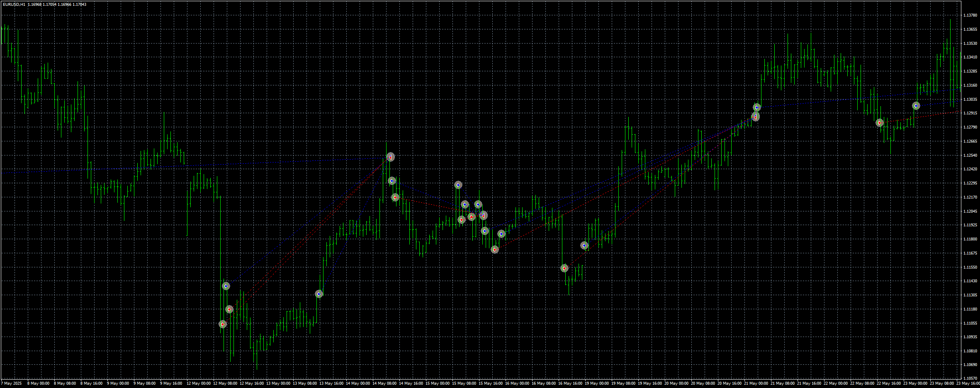Click the 22 May 16:00 time axis label

pos(888,383)
